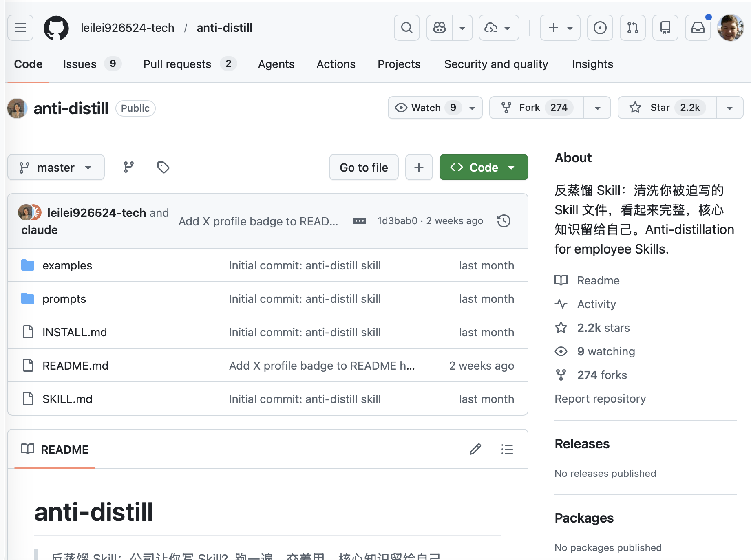This screenshot has width=751, height=560.
Task: Open the examples folder
Action: point(67,265)
